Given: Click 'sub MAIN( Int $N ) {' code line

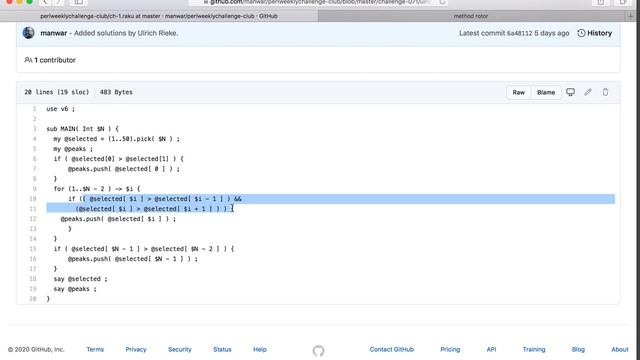Looking at the screenshot, I should [82, 129].
